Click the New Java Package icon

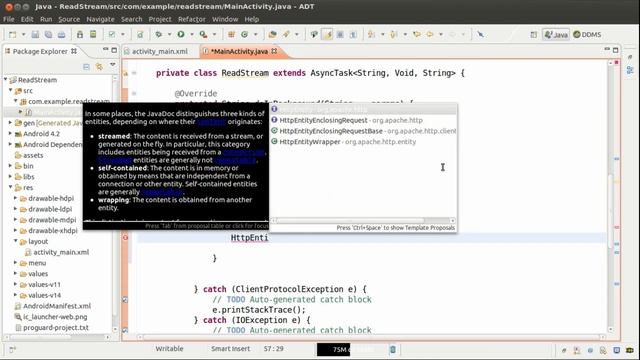click(x=231, y=35)
